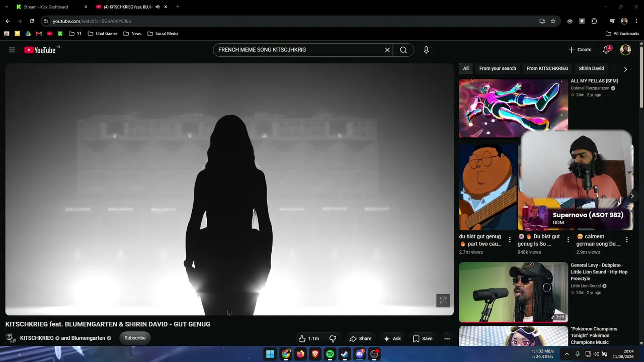
Task: Open options for 'calmest german song' short
Action: 627,240
